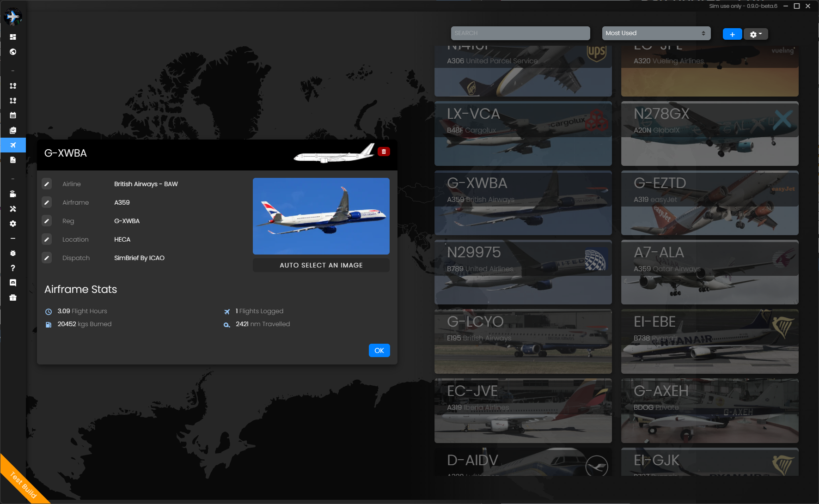Select the highlighted airplane fleet sidebar icon
This screenshot has width=819, height=504.
(x=13, y=145)
